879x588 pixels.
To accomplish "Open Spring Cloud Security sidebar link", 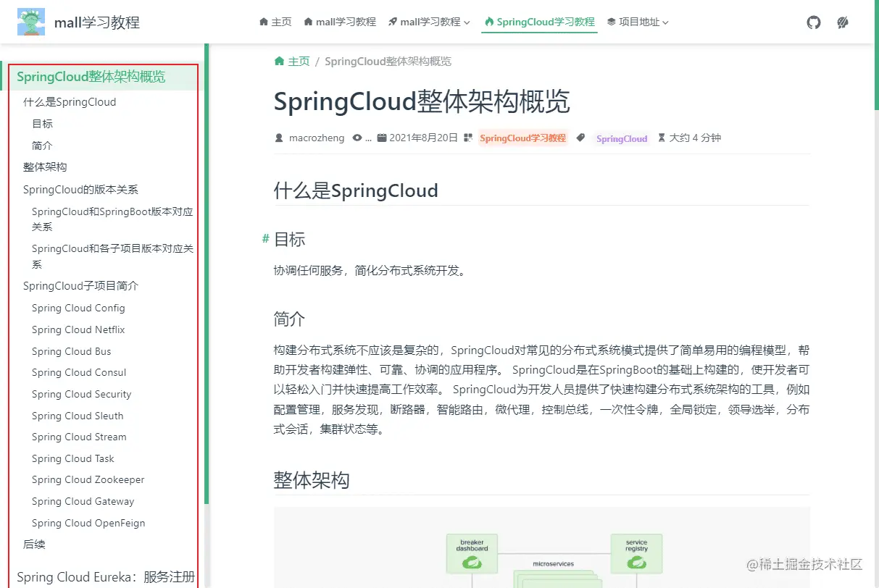I will tap(82, 394).
